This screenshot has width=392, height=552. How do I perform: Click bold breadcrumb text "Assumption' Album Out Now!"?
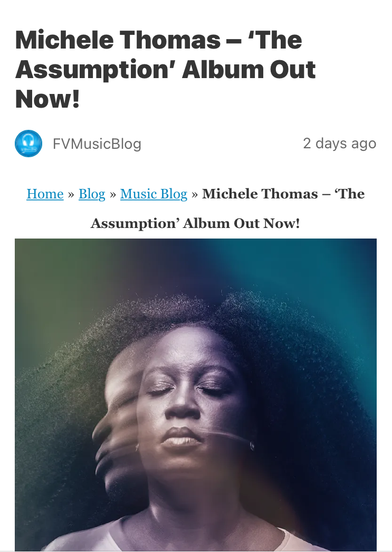coord(195,223)
